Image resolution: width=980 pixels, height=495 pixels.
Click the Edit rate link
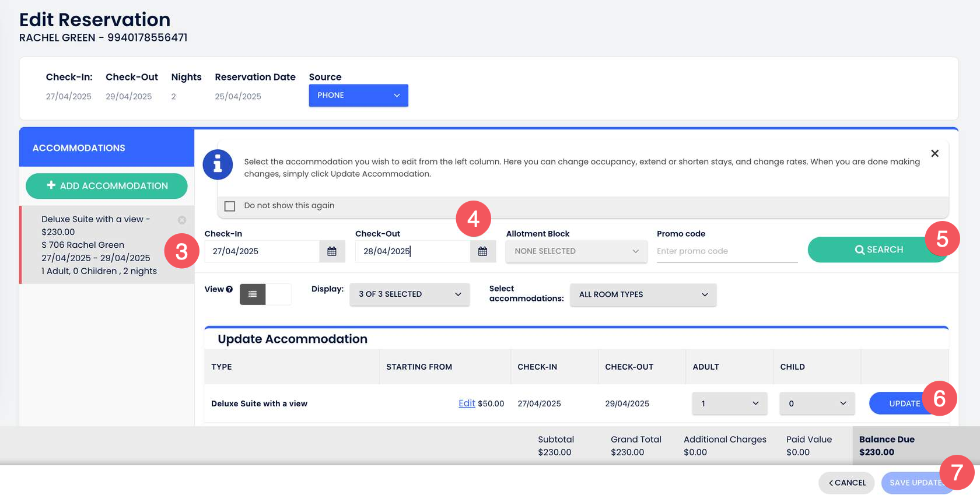tap(466, 403)
